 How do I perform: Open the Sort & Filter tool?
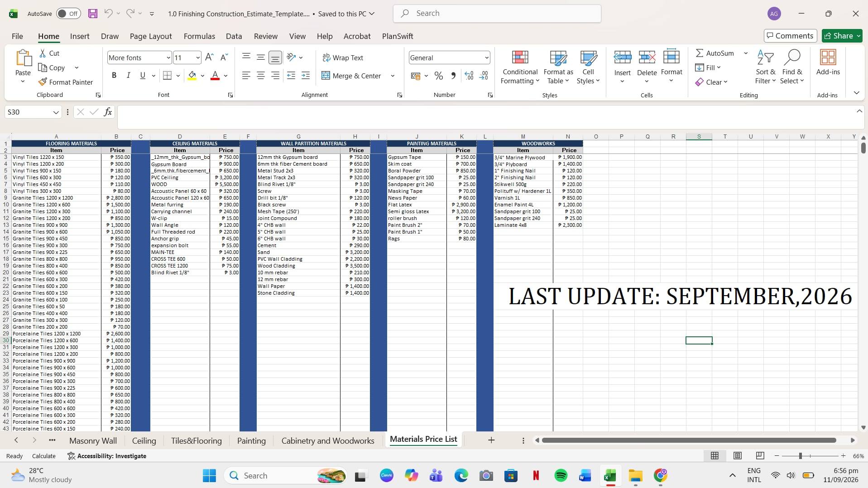click(765, 67)
